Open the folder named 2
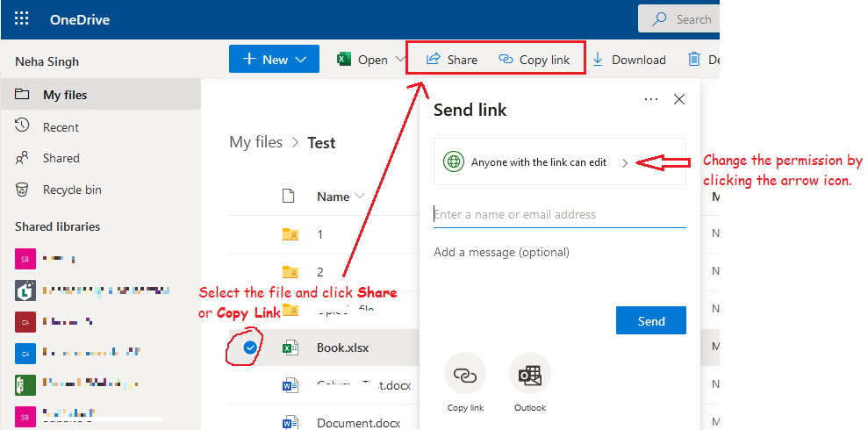This screenshot has width=868, height=430. click(x=320, y=272)
